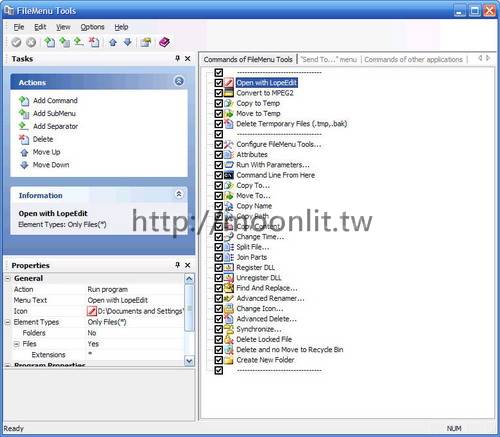Collapse the Program Properties group
Image resolution: width=500 pixels, height=437 pixels.
pyautogui.click(x=8, y=365)
